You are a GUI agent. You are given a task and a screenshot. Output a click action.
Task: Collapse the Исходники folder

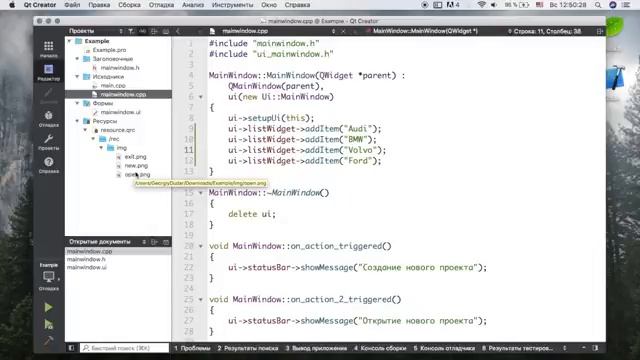pos(77,77)
